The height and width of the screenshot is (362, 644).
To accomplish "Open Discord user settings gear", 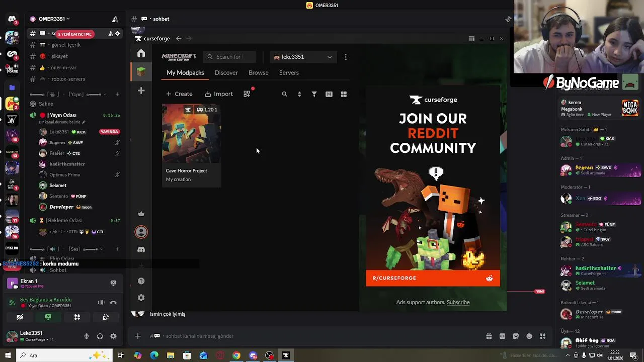I will [x=113, y=336].
